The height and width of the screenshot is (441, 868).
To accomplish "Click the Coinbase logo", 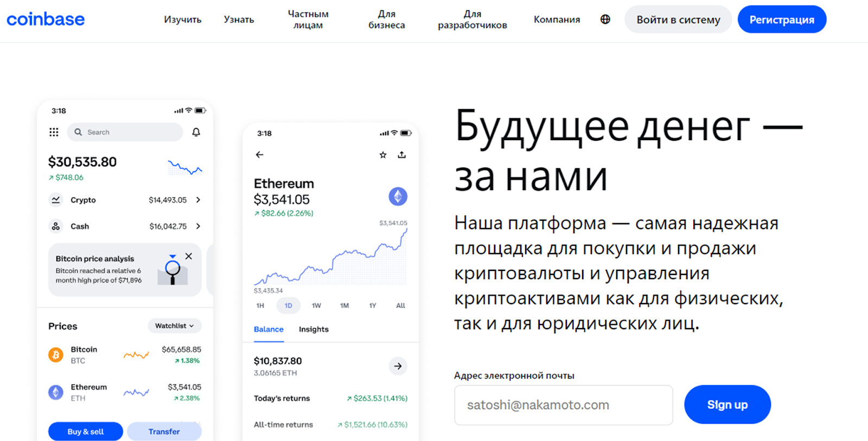I will tap(46, 20).
